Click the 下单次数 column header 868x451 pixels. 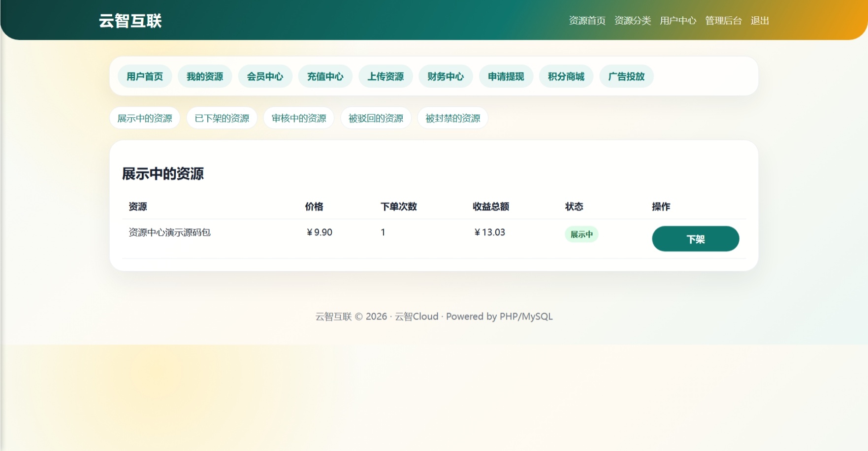click(399, 207)
